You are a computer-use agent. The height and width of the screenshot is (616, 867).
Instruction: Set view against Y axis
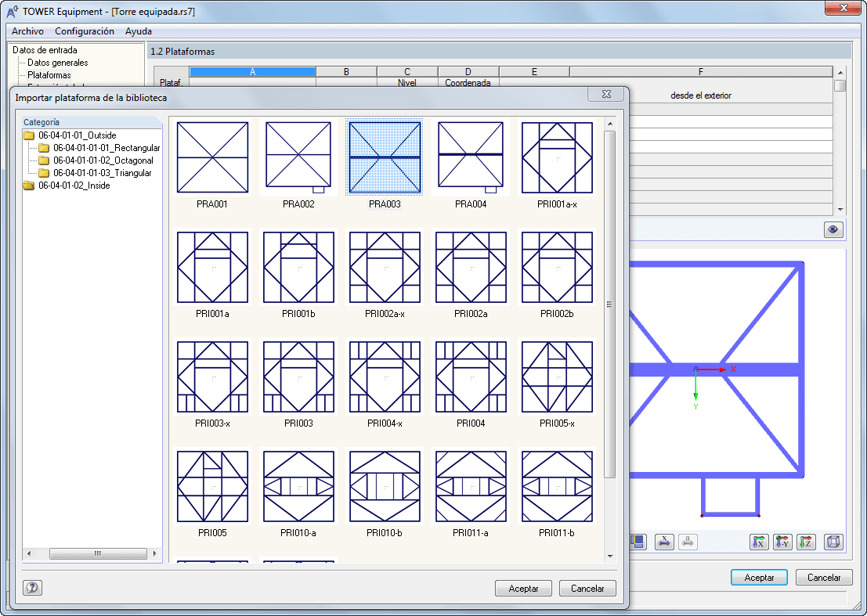coord(782,542)
